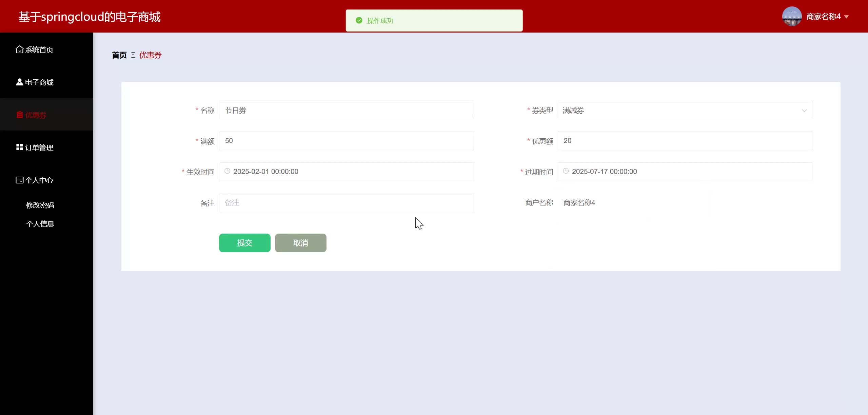Click the clipboard icon beside 优惠券
868x415 pixels.
coord(20,115)
